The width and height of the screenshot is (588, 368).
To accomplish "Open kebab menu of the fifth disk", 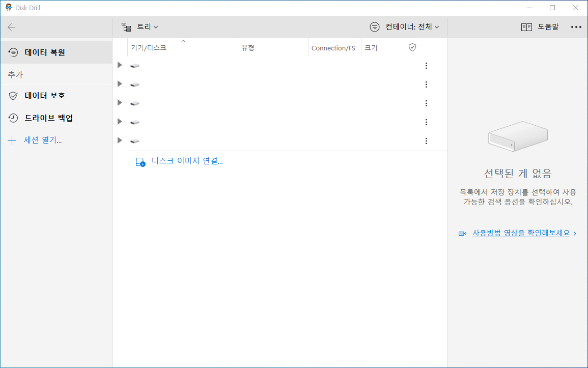I will click(x=426, y=141).
